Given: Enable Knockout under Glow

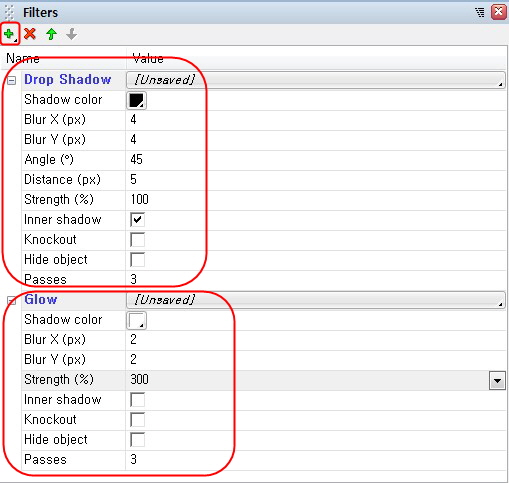Looking at the screenshot, I should point(137,420).
